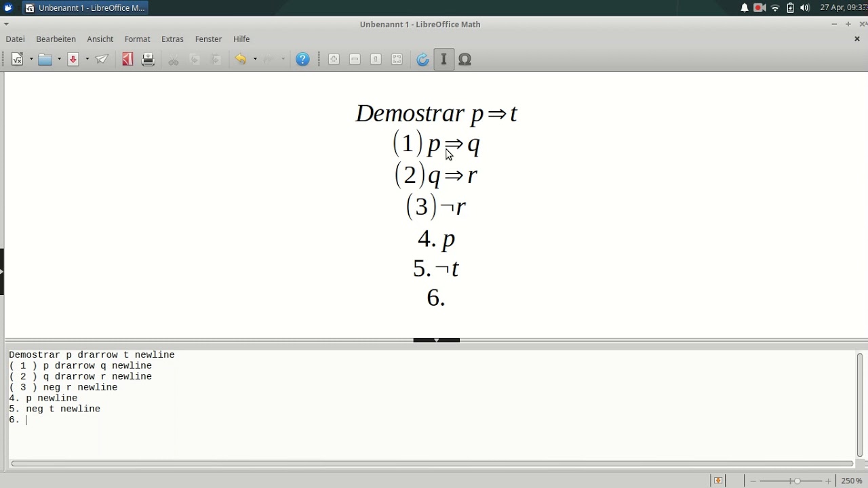Click the Zoom In toolbar icon
The height and width of the screenshot is (488, 868).
coord(334,60)
